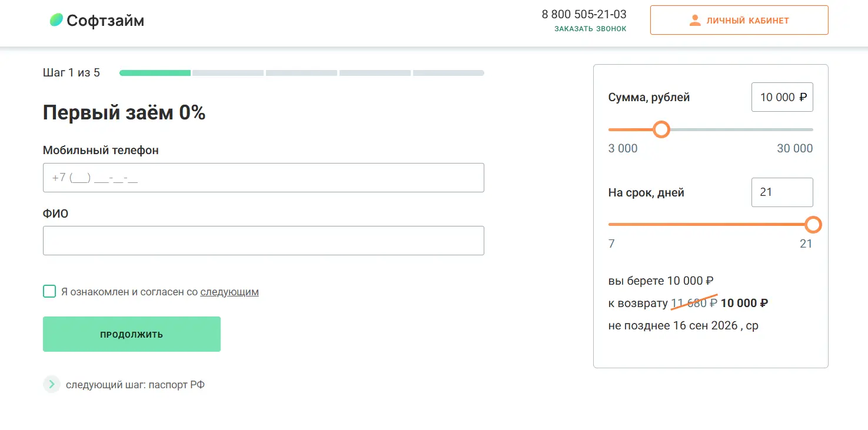Open the Личный кабинет button
The image size is (868, 430).
pyautogui.click(x=739, y=20)
